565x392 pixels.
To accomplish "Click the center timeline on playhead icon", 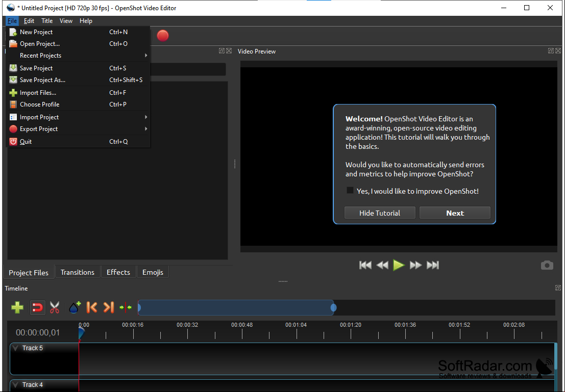I will pos(126,307).
